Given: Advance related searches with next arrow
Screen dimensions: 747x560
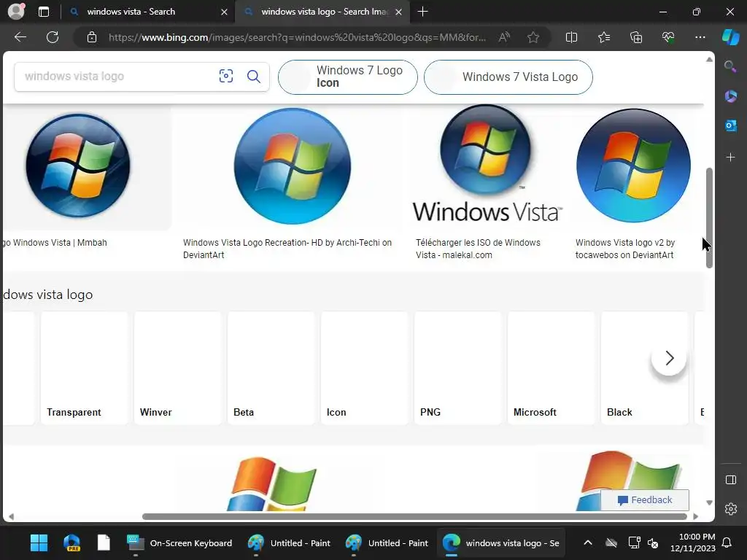Looking at the screenshot, I should (x=669, y=358).
